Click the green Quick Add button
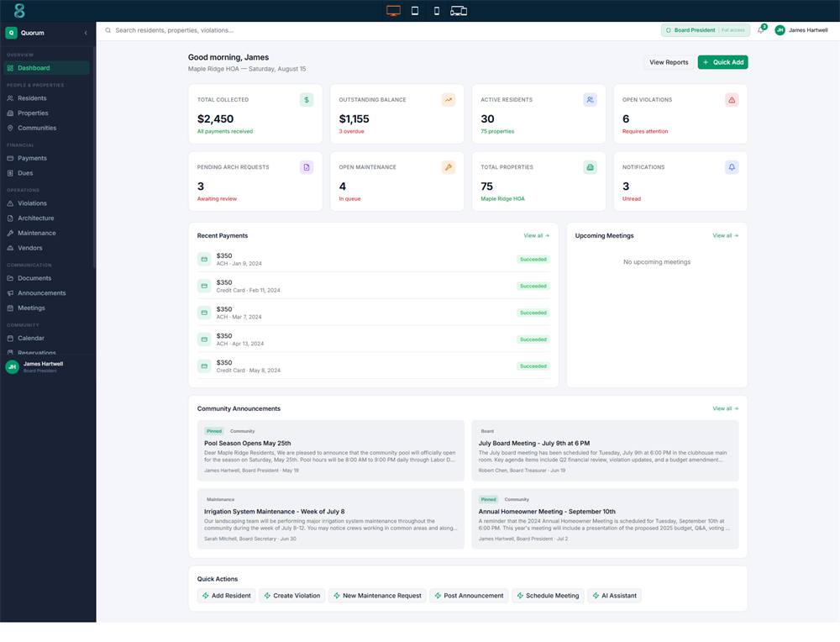This screenshot has height=642, width=840. (722, 62)
